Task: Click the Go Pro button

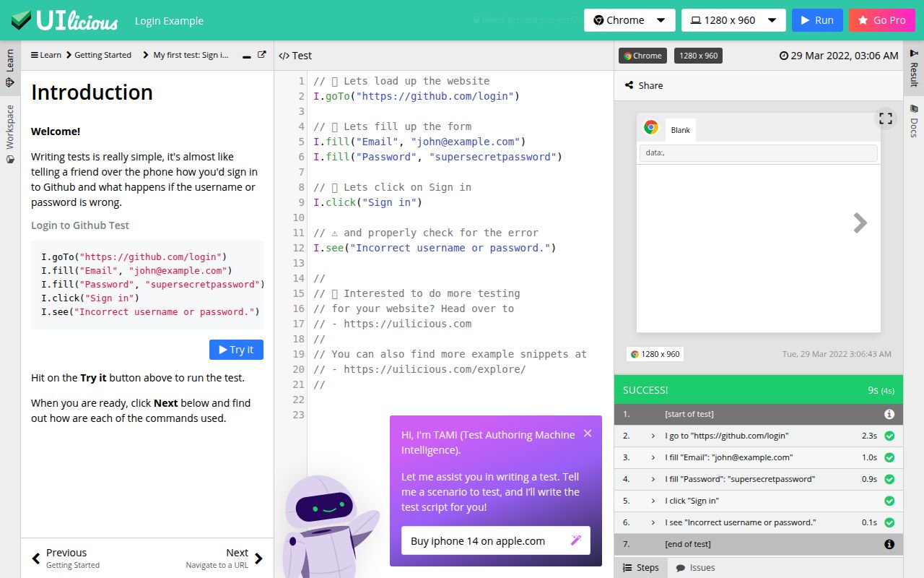Action: [x=882, y=20]
